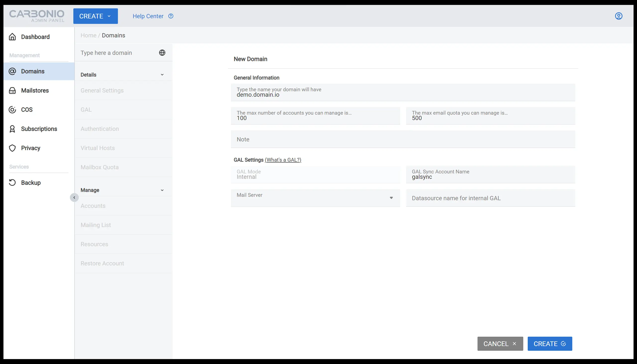
Task: Click the domain name input field
Action: [403, 92]
